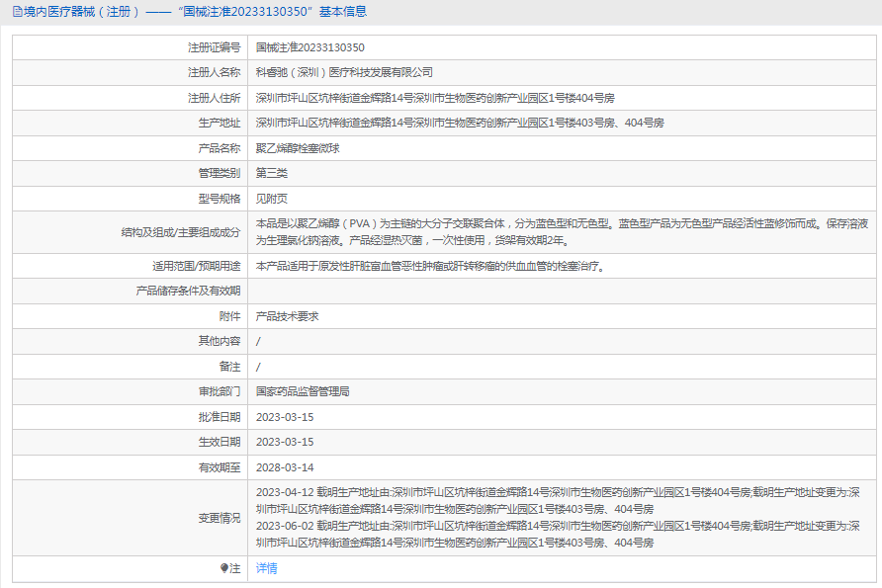882x588 pixels.
Task: Select the 见附页 value
Action: pos(272,199)
